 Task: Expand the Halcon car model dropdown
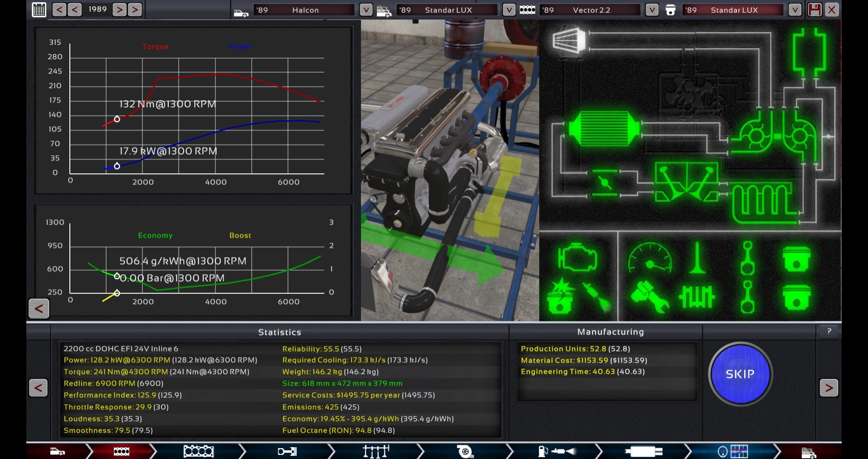point(366,10)
